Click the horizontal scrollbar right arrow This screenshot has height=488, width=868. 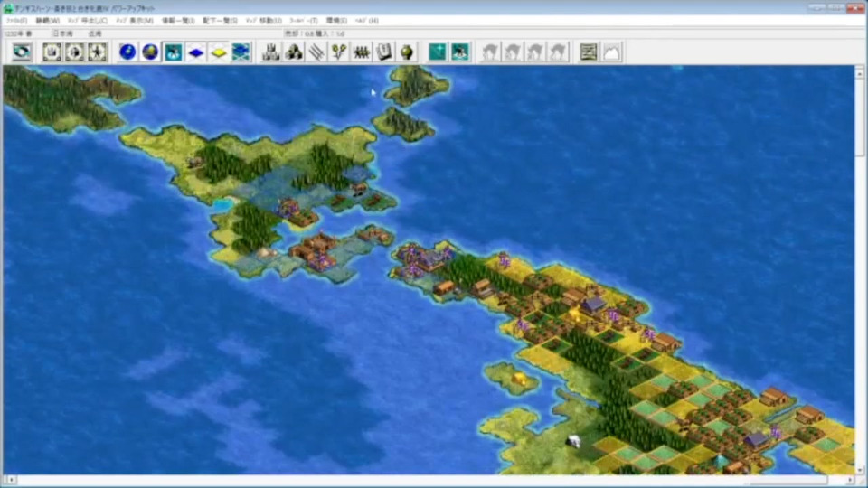point(850,480)
